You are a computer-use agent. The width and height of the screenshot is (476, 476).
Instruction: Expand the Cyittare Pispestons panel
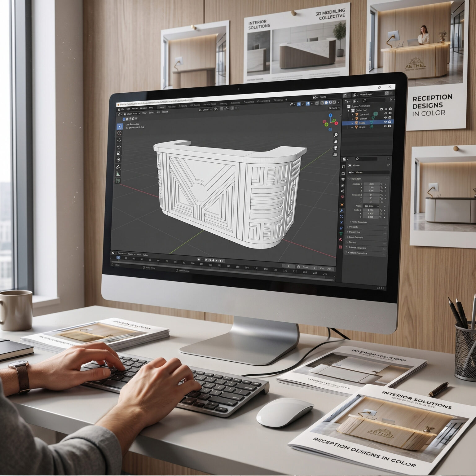pyautogui.click(x=366, y=253)
